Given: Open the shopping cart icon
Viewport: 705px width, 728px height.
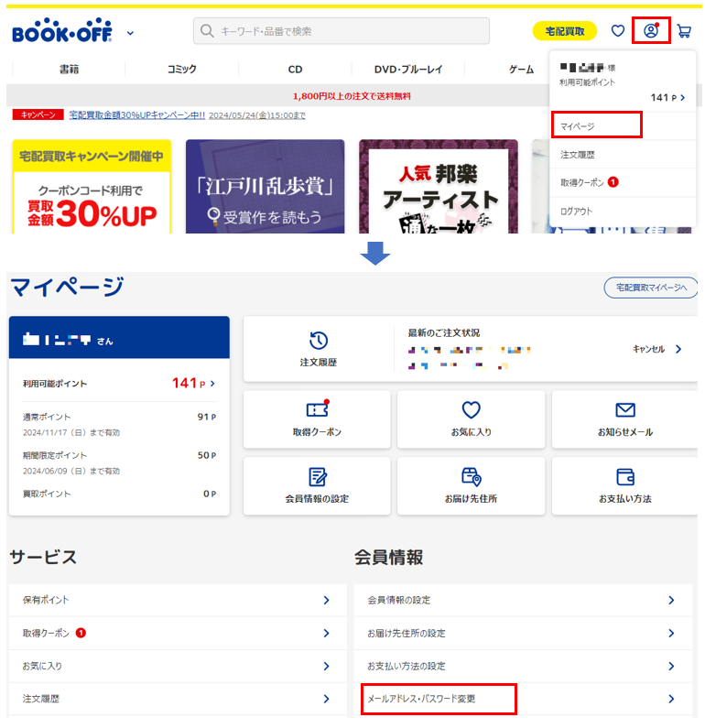Looking at the screenshot, I should tap(684, 31).
